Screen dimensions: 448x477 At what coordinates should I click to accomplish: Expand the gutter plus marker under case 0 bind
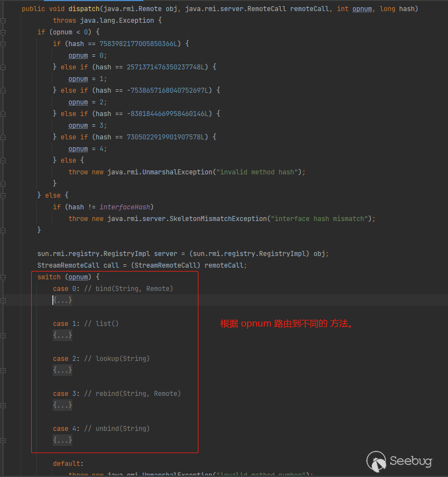tap(3, 300)
